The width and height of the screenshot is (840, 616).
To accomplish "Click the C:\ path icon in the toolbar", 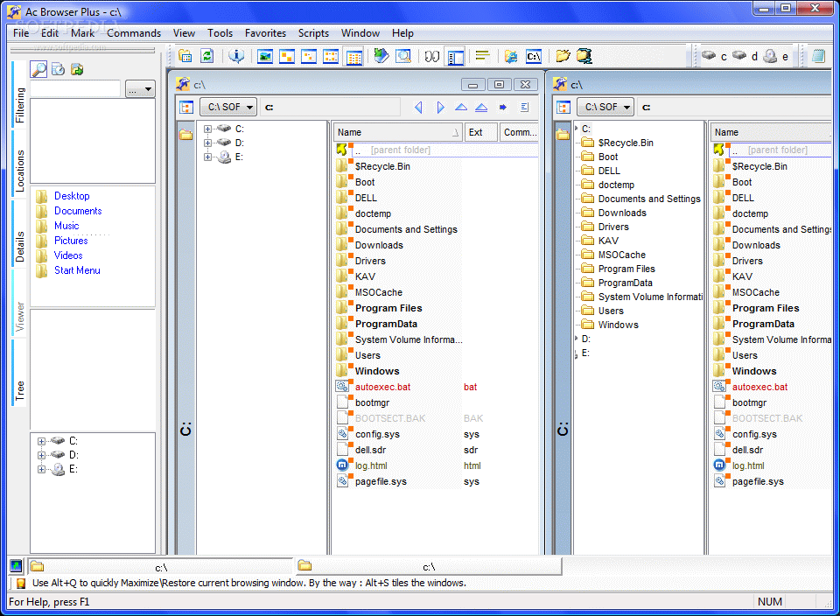I will pos(534,56).
